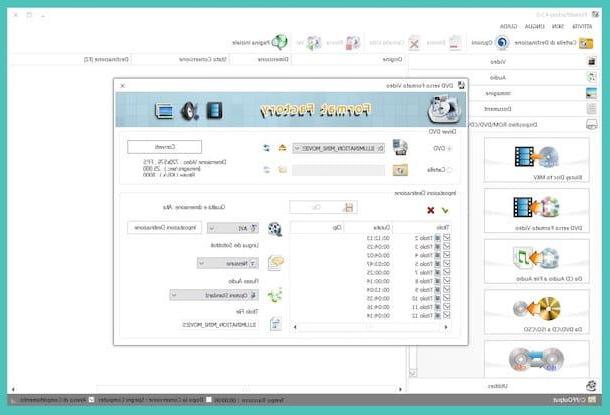Close the DVD verso Formato Video dialog
The width and height of the screenshot is (610, 415).
coord(123,86)
